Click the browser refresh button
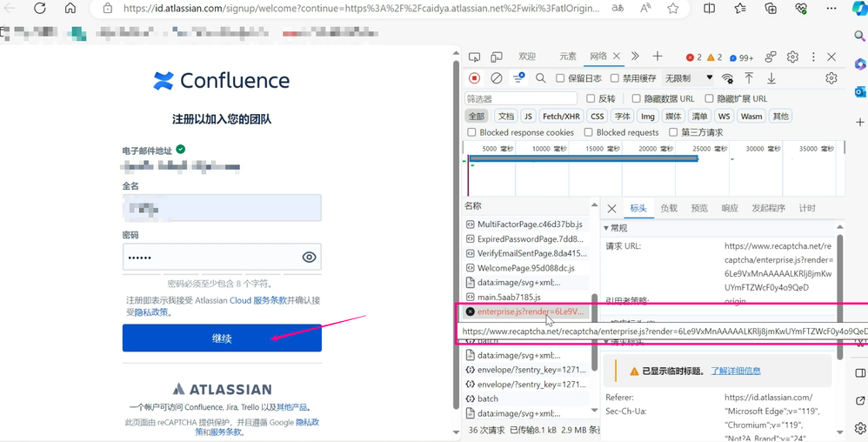Viewport: 868px width, 442px height. tap(40, 9)
